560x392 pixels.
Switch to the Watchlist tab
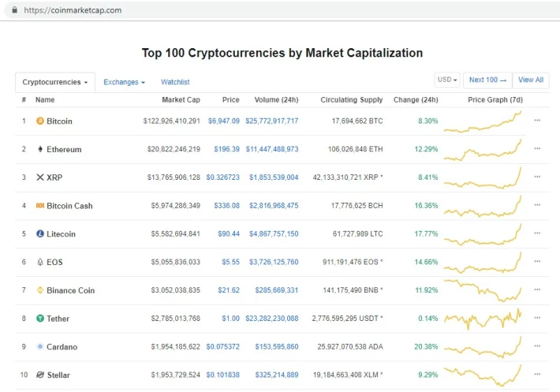[x=175, y=82]
